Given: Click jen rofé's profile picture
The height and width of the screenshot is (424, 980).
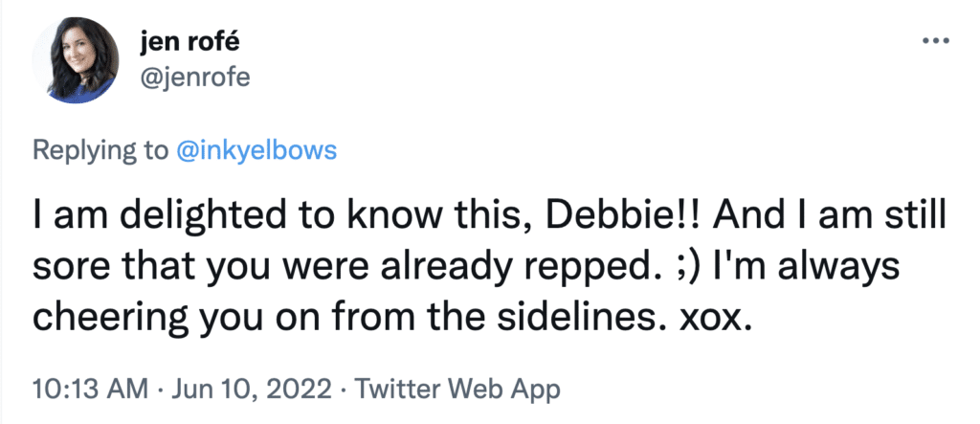Looking at the screenshot, I should click(76, 60).
